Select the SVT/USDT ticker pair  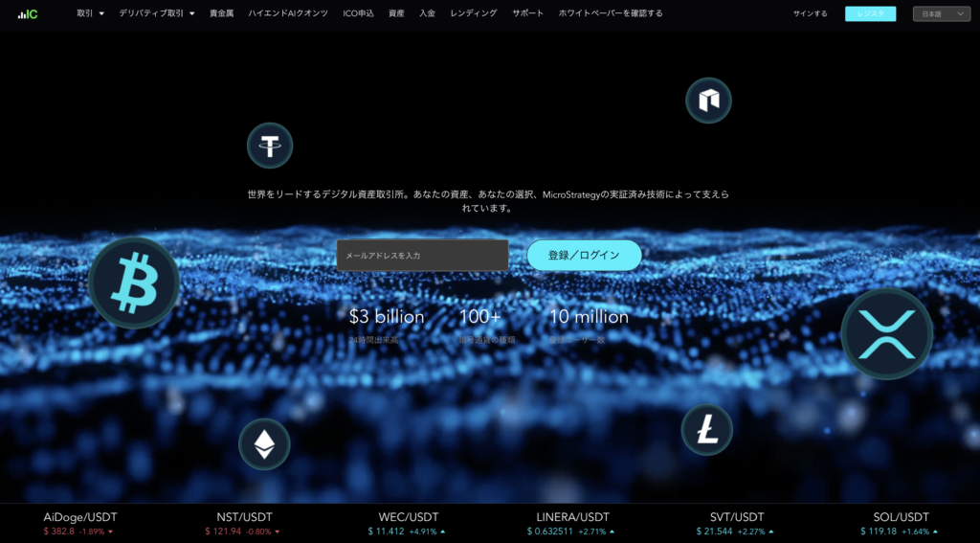pyautogui.click(x=738, y=517)
